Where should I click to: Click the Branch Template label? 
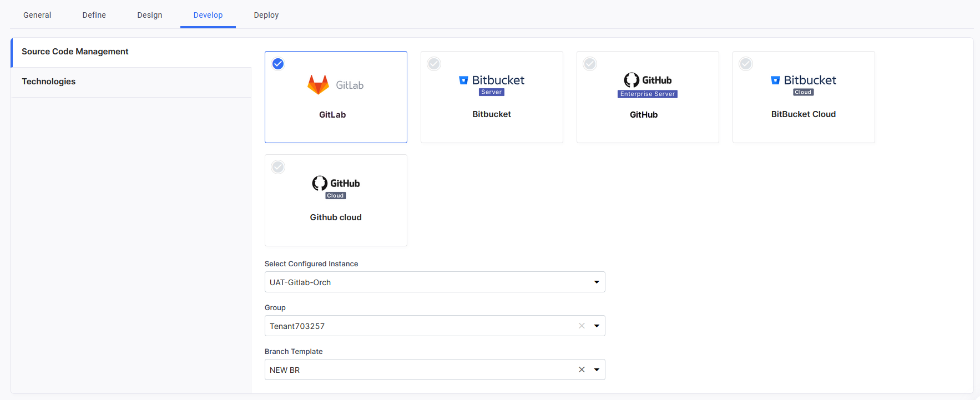click(x=294, y=352)
